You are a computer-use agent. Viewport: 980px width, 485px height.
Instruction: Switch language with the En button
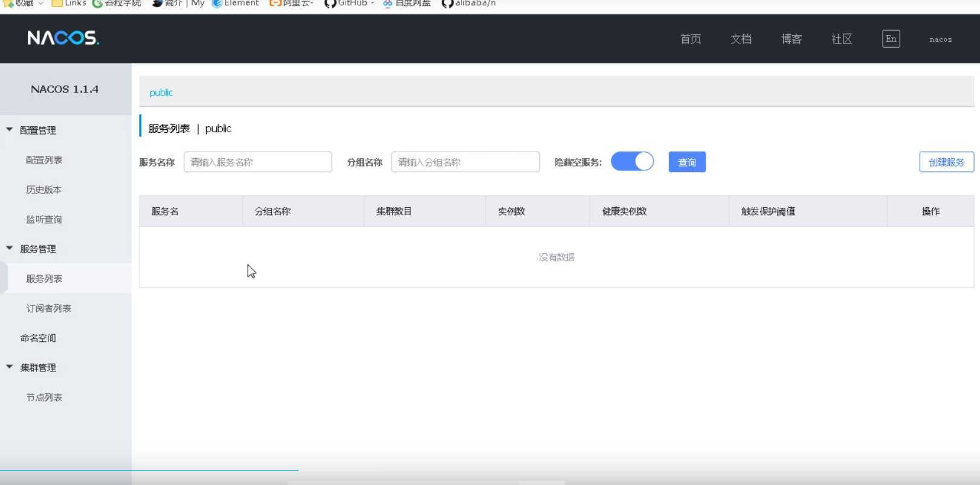point(891,39)
